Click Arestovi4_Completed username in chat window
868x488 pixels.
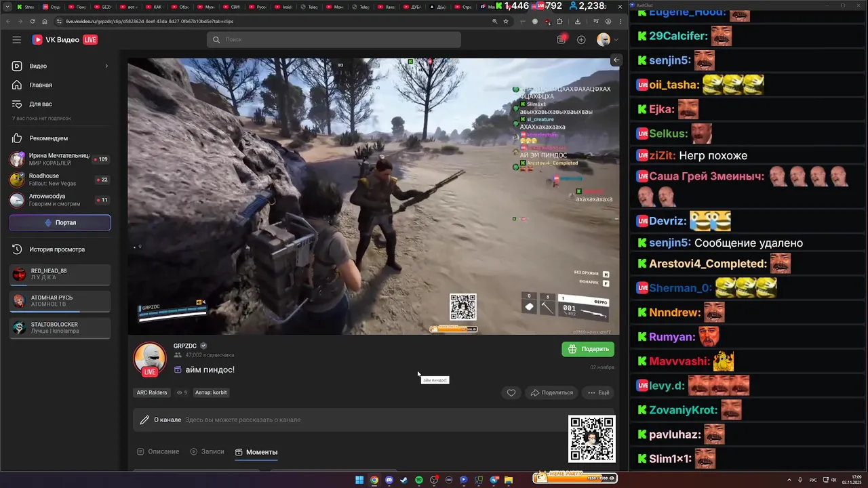(x=707, y=264)
